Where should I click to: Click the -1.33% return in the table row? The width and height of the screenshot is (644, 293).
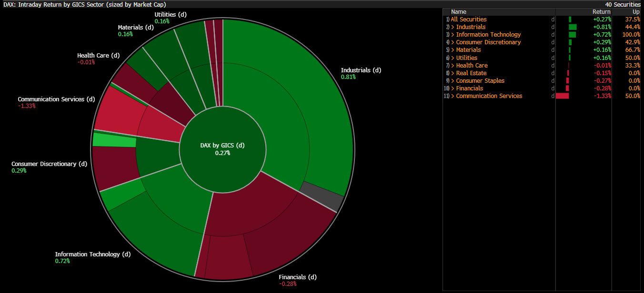pos(602,96)
